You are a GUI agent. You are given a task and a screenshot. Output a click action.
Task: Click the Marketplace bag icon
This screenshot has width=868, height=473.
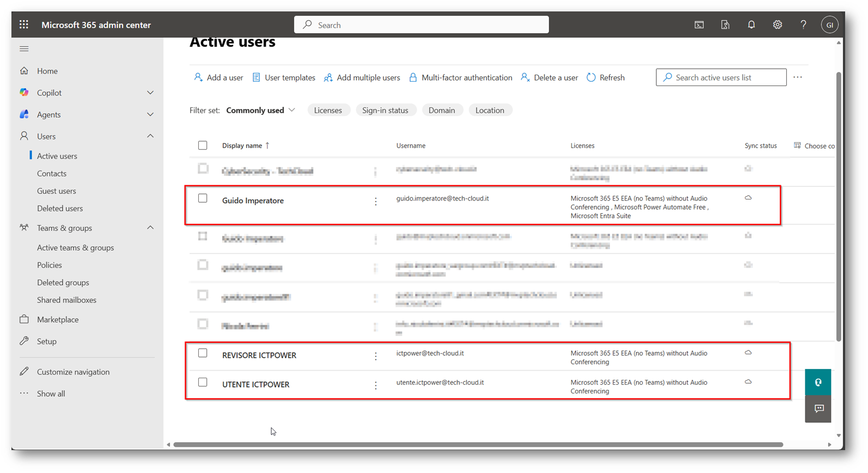(24, 319)
